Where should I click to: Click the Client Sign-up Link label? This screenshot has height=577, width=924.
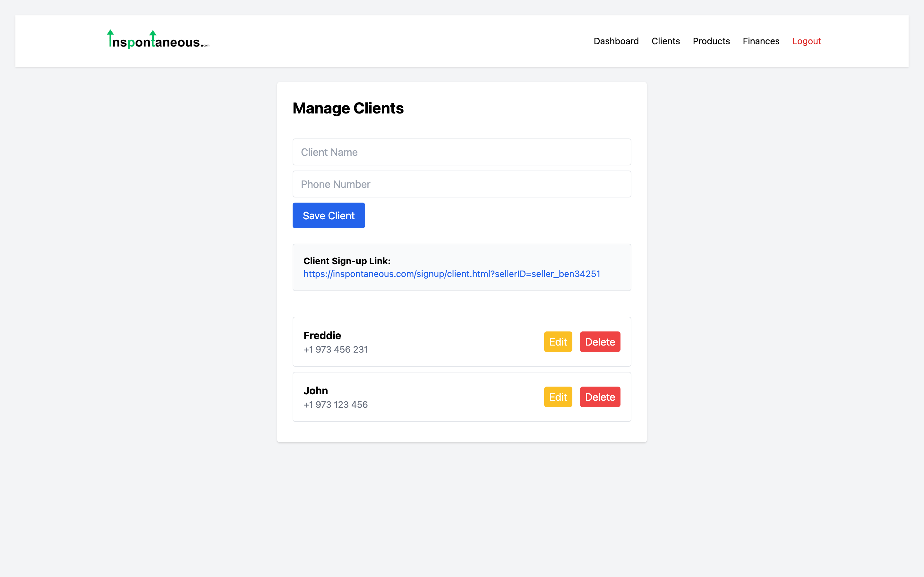[347, 261]
